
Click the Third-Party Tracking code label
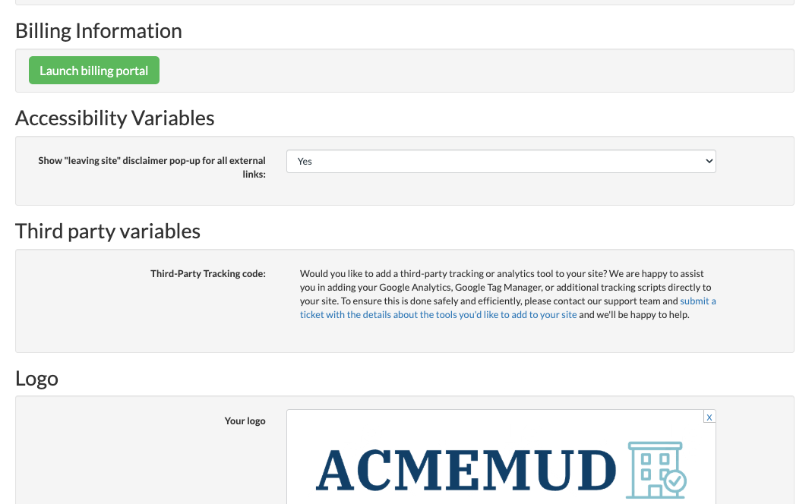207,273
